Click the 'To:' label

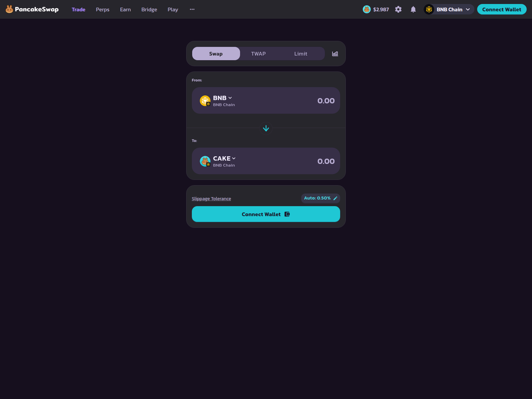pyautogui.click(x=195, y=141)
